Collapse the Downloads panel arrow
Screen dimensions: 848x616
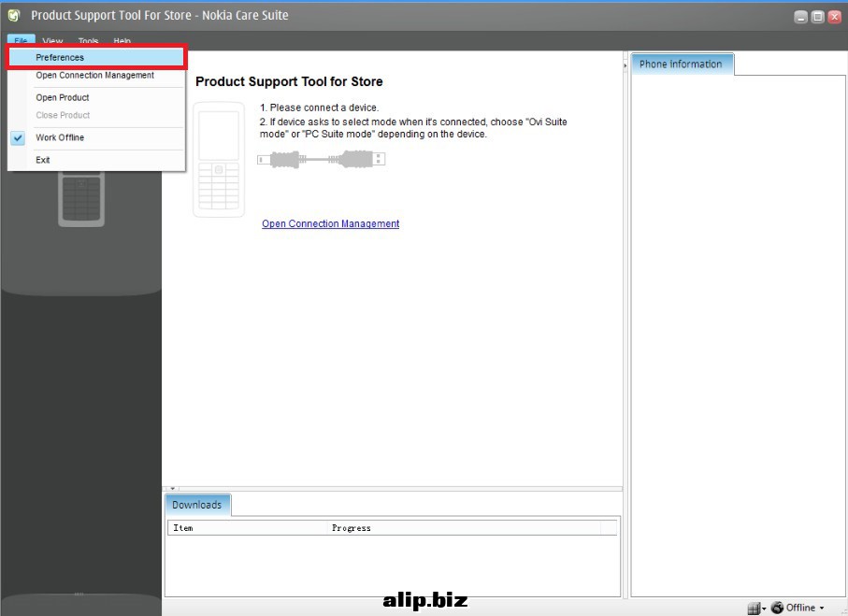pos(172,488)
